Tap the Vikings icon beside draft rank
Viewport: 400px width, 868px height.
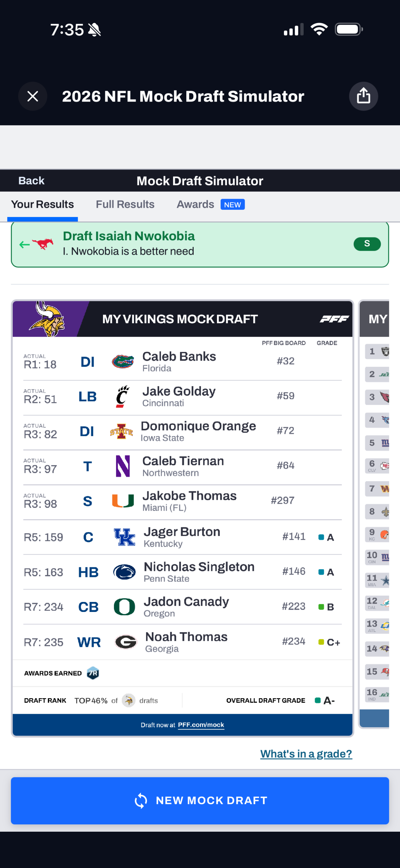(x=128, y=700)
